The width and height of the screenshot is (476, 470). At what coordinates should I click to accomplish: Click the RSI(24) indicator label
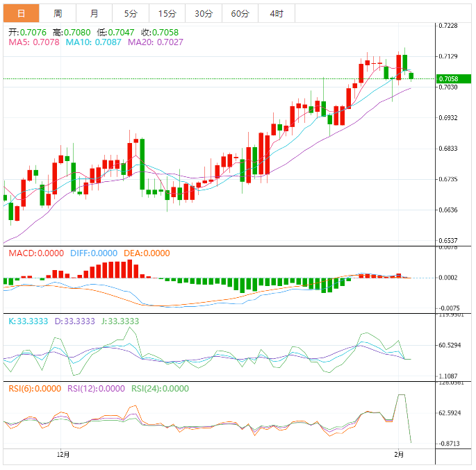(159, 389)
